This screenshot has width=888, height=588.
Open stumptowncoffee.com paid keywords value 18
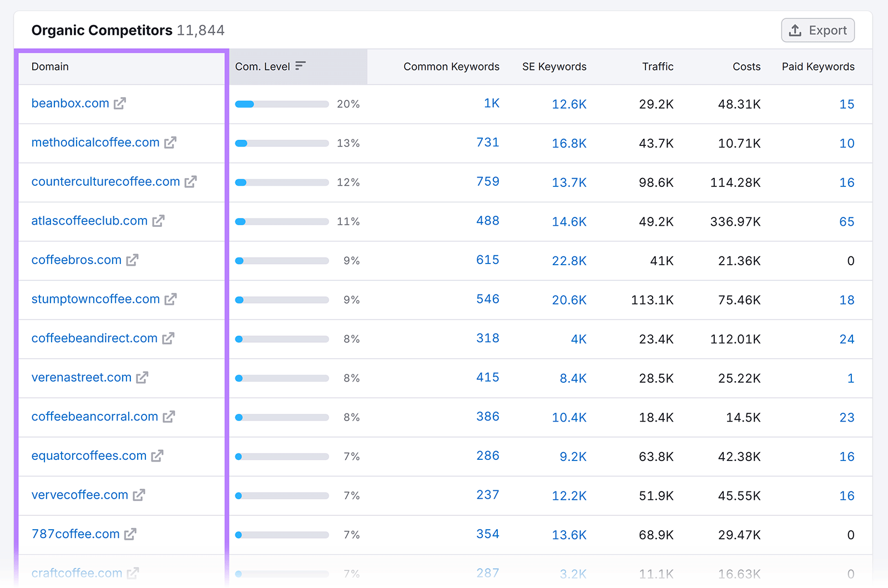[847, 300]
